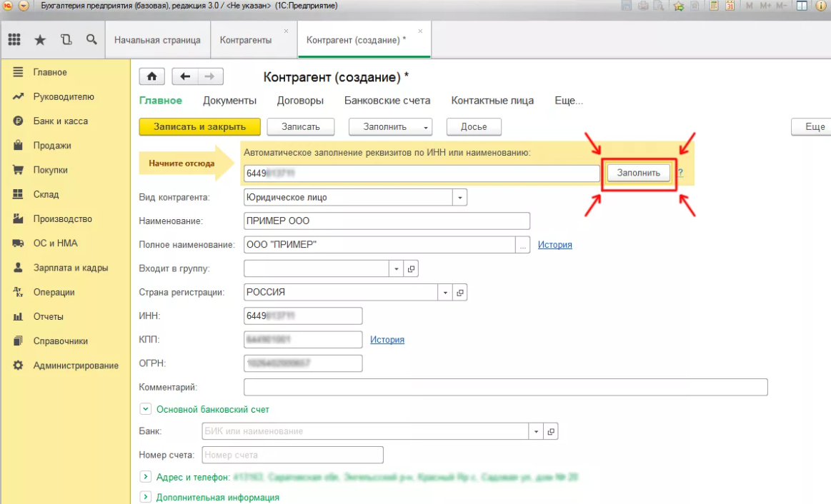
Task: Open Favorites star icon
Action: pyautogui.click(x=40, y=40)
